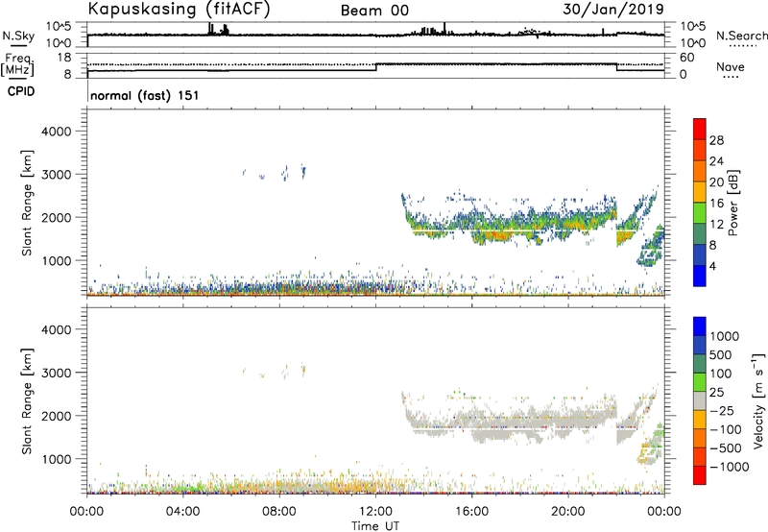Click the green-orange echo patch near 23:30 in velocity panel
This screenshot has width=768, height=532.
click(651, 446)
